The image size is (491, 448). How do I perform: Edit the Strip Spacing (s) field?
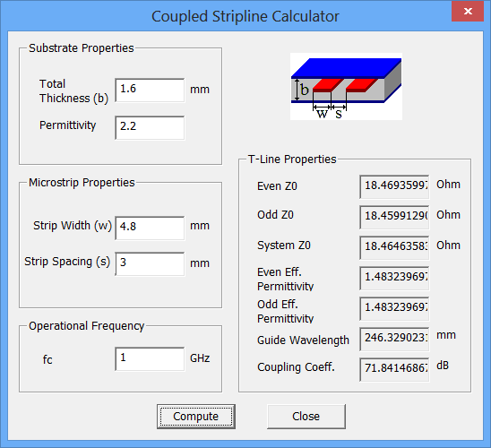(x=150, y=264)
